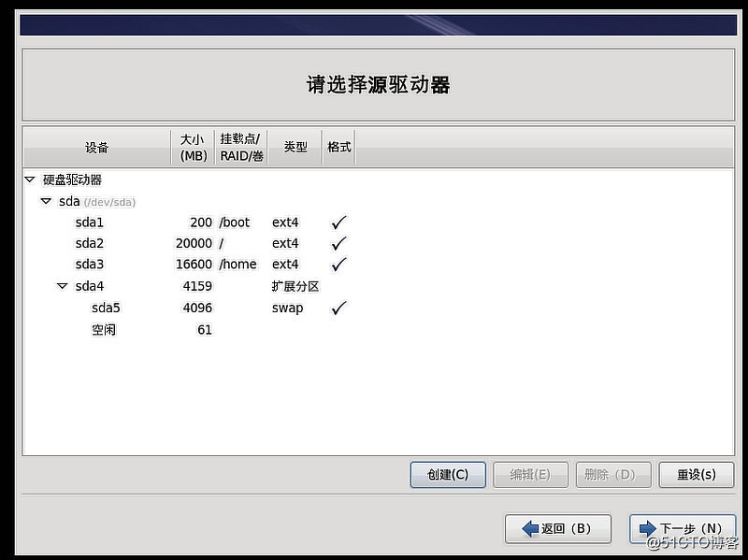Click the 创建(C) button
Image resolution: width=748 pixels, height=560 pixels.
[x=448, y=475]
